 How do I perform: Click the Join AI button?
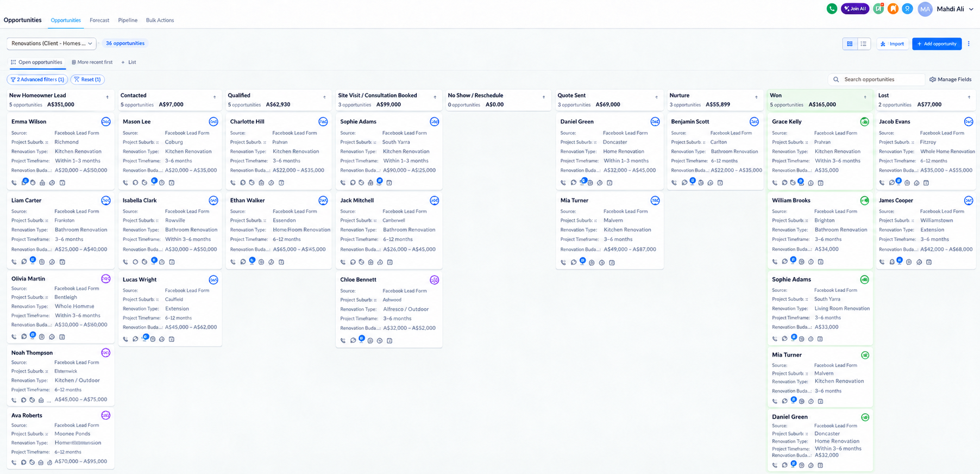click(855, 9)
